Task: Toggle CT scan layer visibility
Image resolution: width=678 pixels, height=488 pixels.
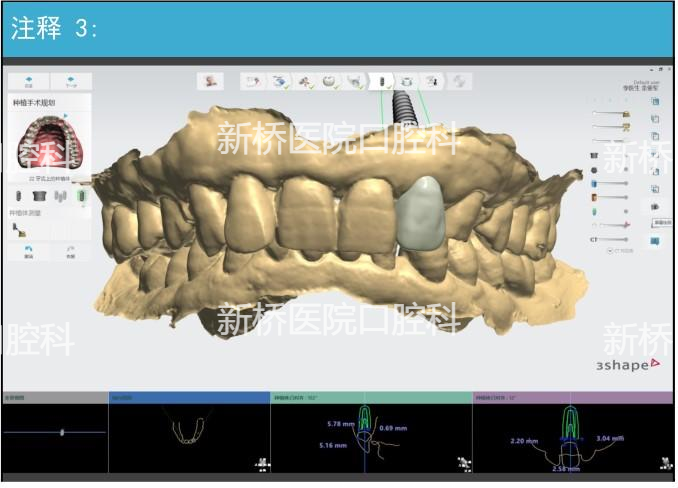Action: tap(594, 240)
